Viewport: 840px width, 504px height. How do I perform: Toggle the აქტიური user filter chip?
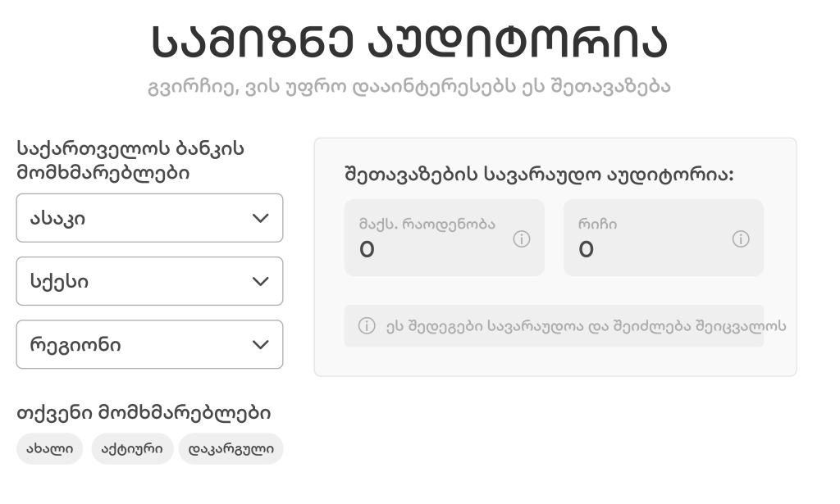pyautogui.click(x=132, y=449)
